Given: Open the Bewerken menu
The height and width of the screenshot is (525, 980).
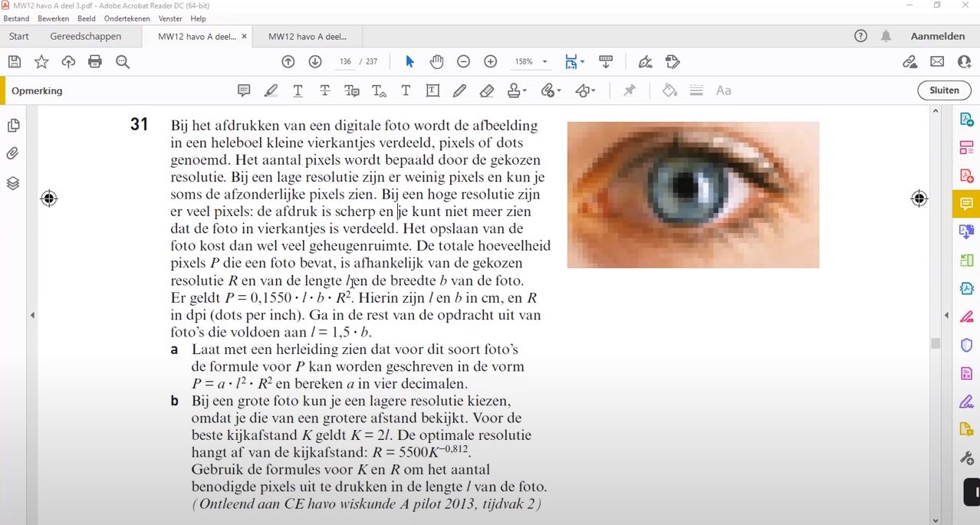Looking at the screenshot, I should tap(53, 18).
